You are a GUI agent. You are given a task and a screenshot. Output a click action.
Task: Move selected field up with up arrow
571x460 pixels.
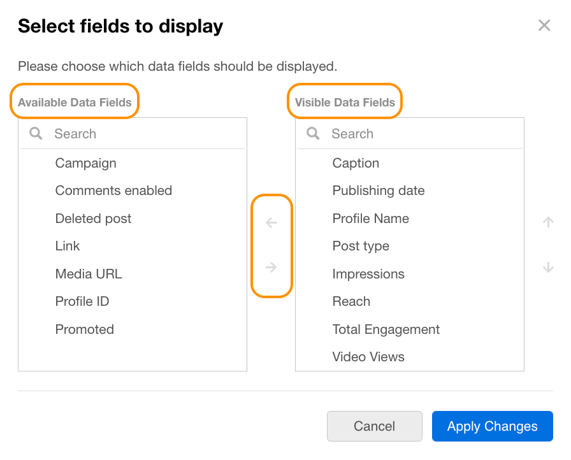pos(548,222)
